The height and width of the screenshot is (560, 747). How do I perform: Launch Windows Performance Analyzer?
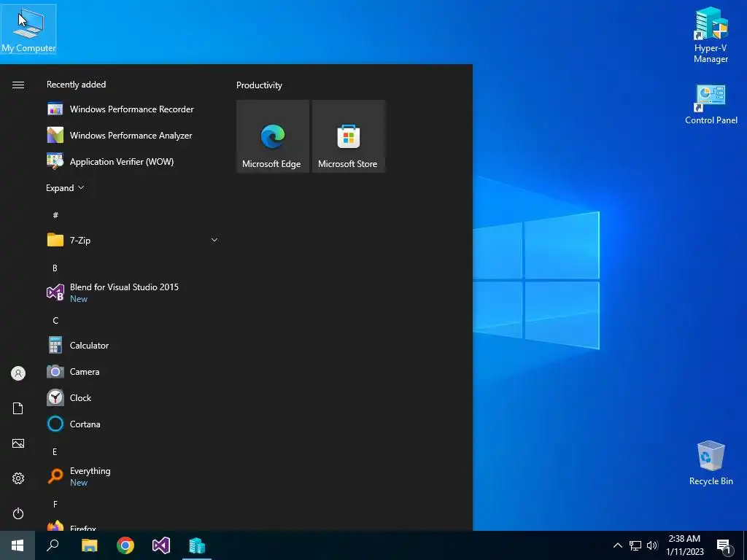[133, 135]
